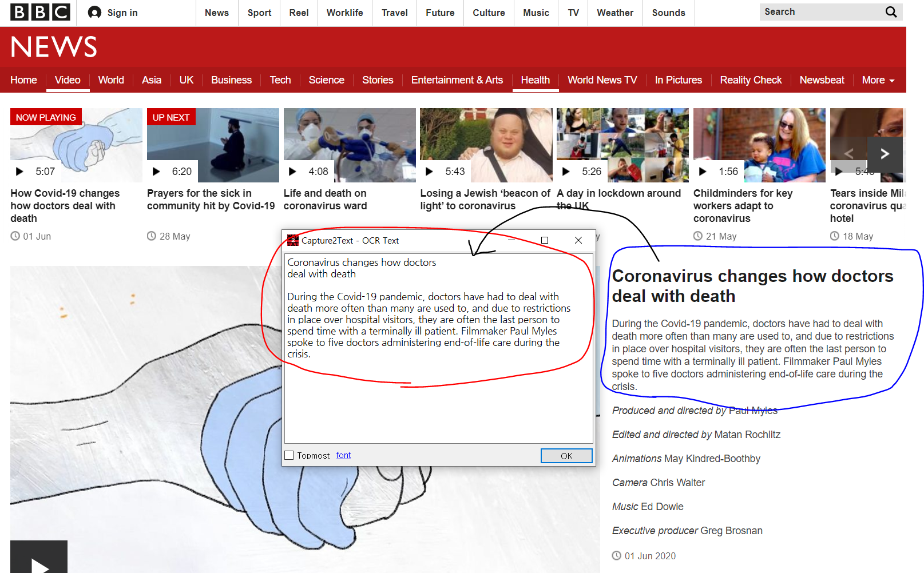Open 'Losing a Jewish beacon of light' link
Image resolution: width=924 pixels, height=573 pixels.
[485, 200]
